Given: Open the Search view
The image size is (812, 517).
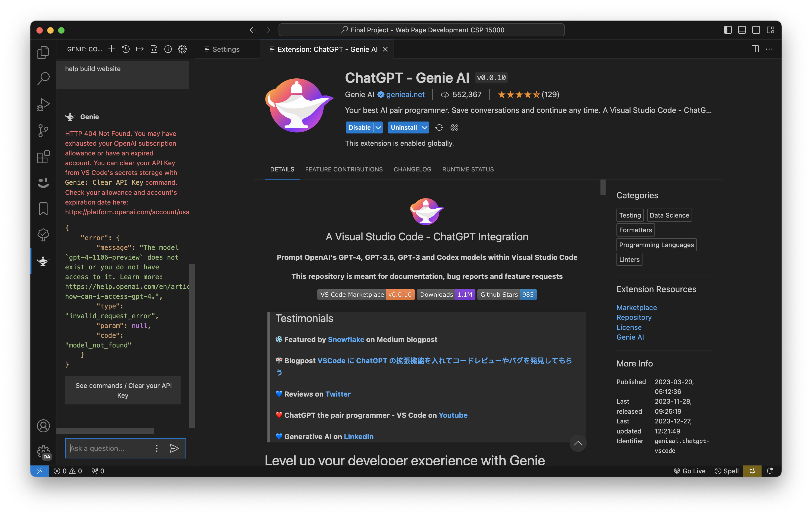Looking at the screenshot, I should pos(43,78).
